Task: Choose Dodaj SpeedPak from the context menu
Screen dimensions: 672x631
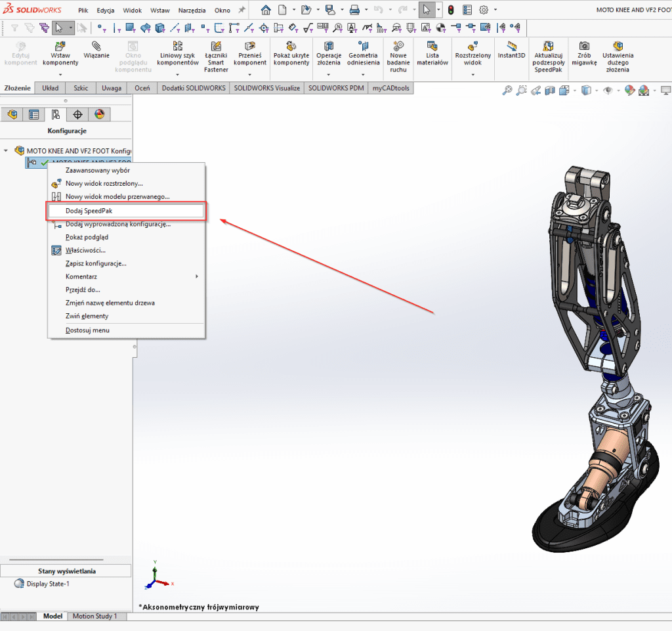Action: coord(89,210)
